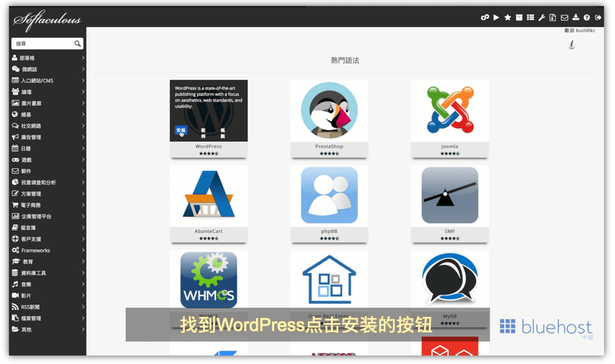Select the WHMCS logo thumbnail
Screen dimensions: 615x364
pyautogui.click(x=209, y=280)
